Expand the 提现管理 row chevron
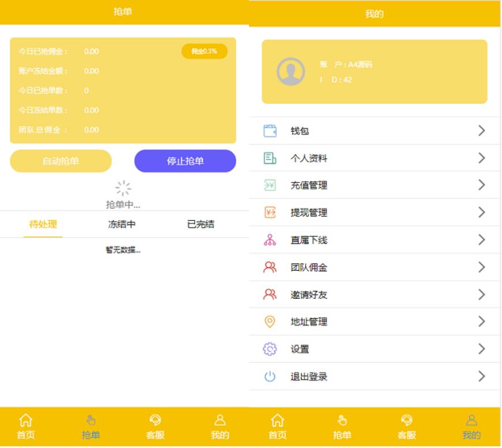The image size is (502, 448). [481, 212]
